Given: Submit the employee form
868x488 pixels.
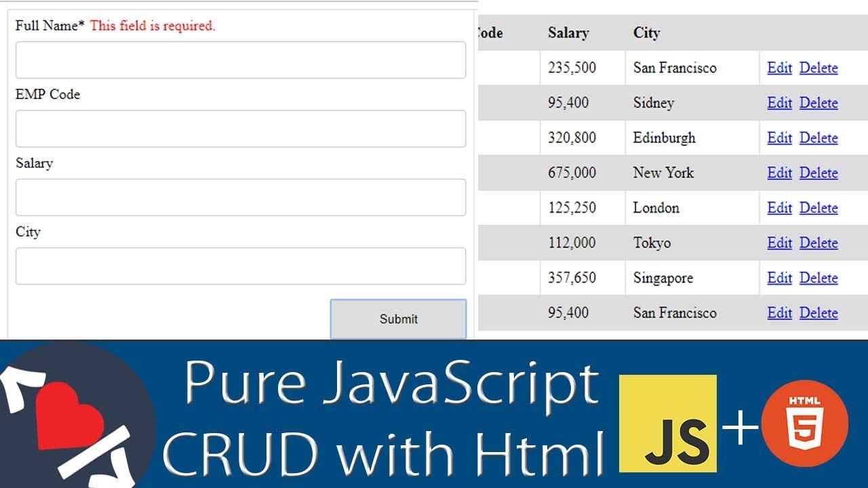Looking at the screenshot, I should [398, 319].
